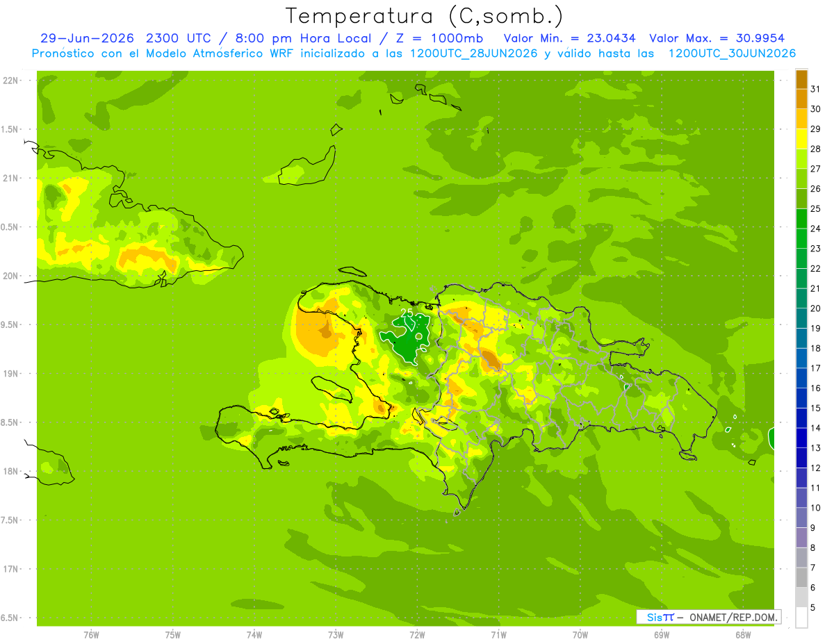Click the "18N" latitude label

pyautogui.click(x=11, y=471)
